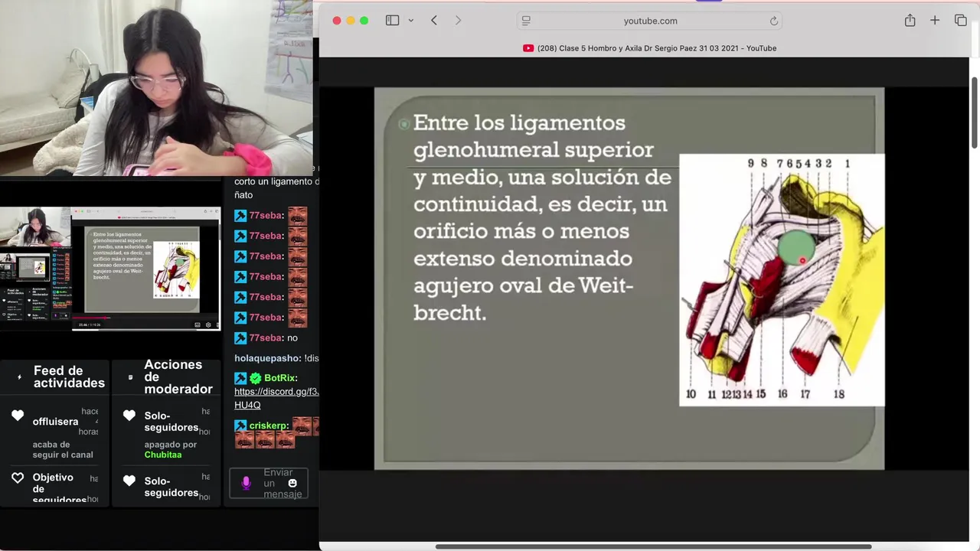Click the heart beside the first Solo-seguidores entry

point(129,416)
